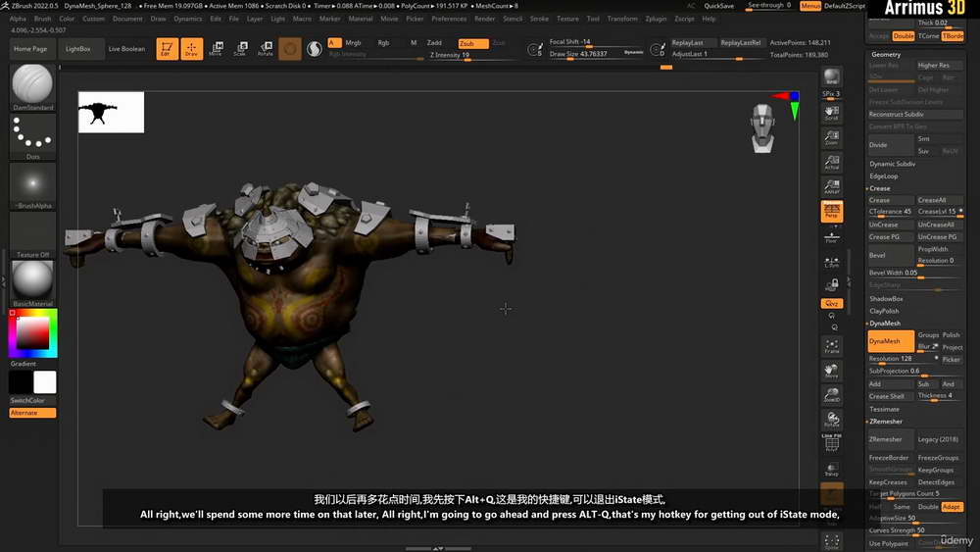Click the Frame mesh icon
The image size is (980, 552).
click(832, 346)
